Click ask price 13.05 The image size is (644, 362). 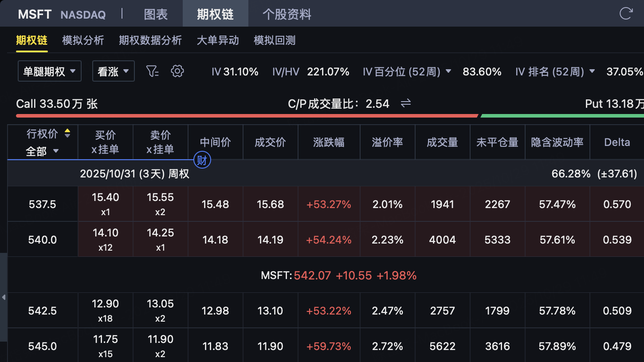(x=161, y=304)
